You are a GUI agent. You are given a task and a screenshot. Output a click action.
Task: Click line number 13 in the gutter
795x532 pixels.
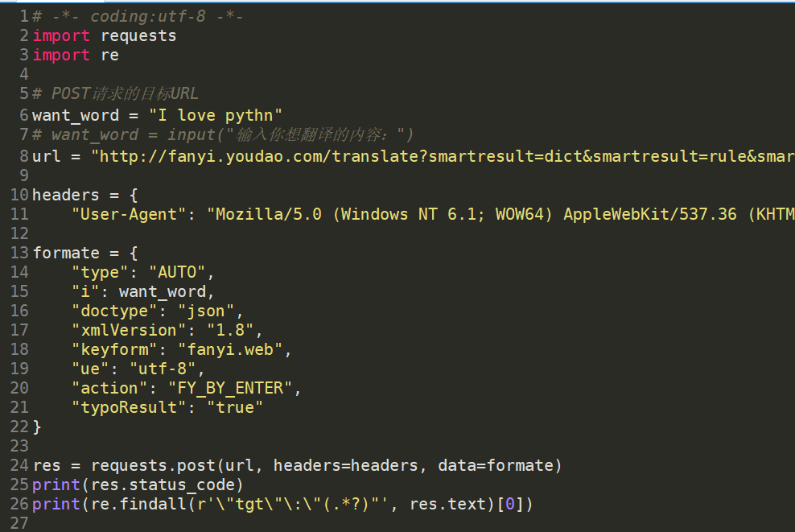pos(19,253)
